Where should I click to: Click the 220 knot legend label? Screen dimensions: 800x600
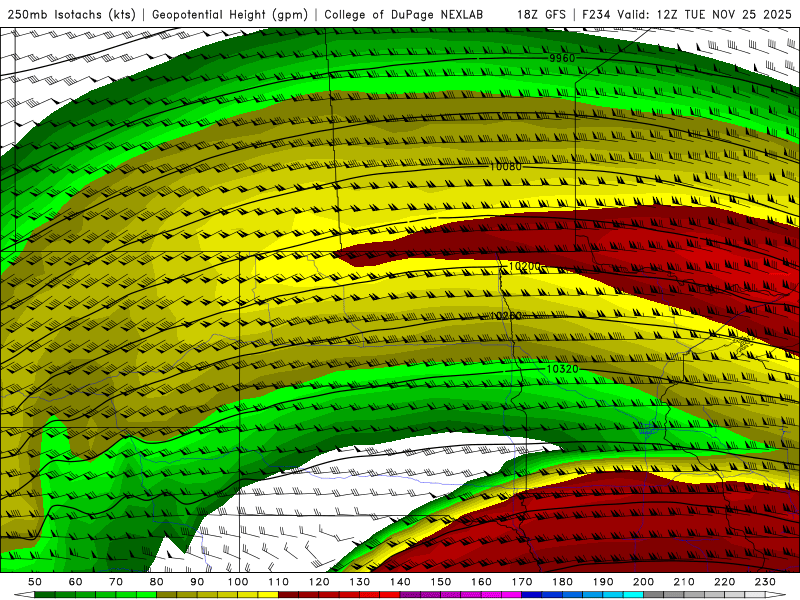(724, 582)
